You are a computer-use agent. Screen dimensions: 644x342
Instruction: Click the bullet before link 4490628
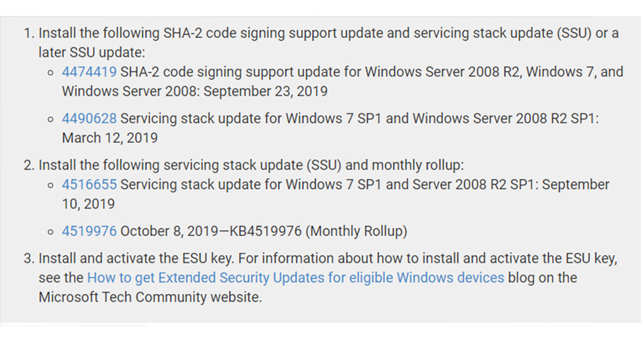click(50, 120)
